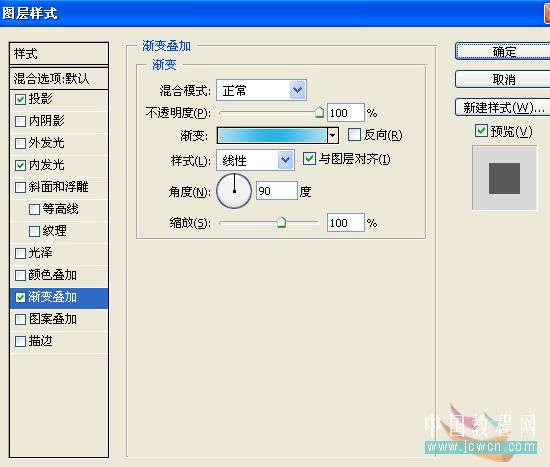
Task: Click the 新建样式 (New Style) button
Action: click(504, 107)
